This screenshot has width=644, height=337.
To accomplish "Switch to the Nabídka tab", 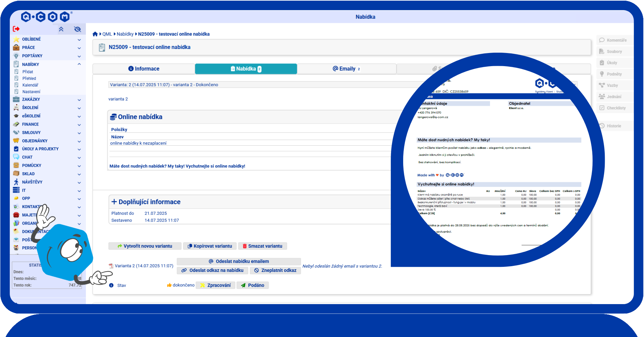I will click(246, 69).
